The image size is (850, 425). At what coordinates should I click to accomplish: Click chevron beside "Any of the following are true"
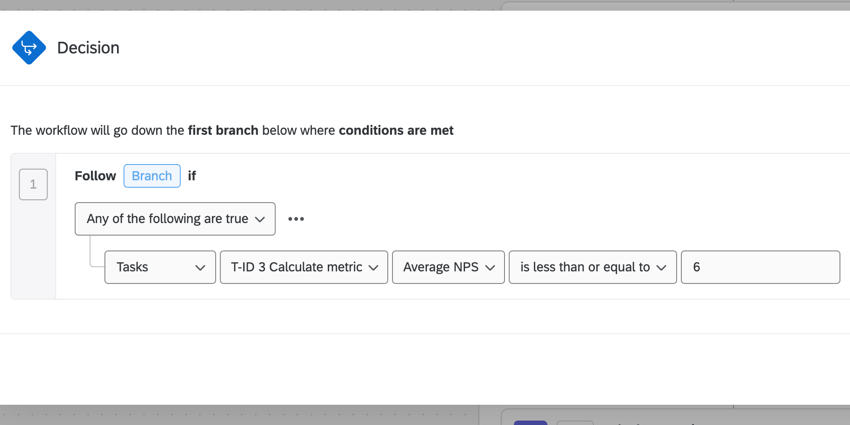(260, 219)
